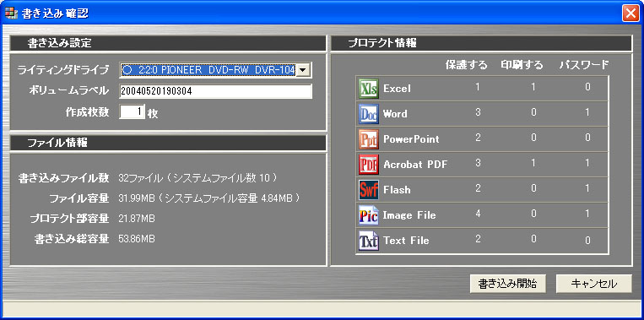Click the 書き込み総容量 label
644x320 pixels.
tap(72, 239)
